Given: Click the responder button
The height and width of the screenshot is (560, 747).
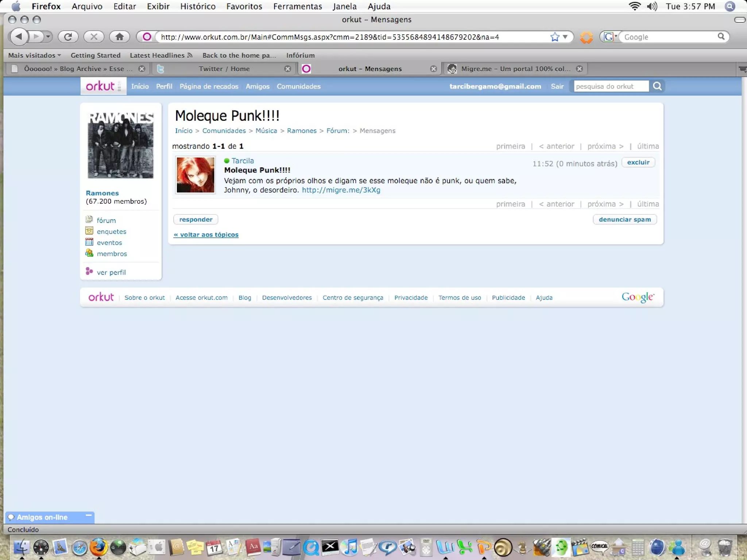Looking at the screenshot, I should click(x=196, y=219).
